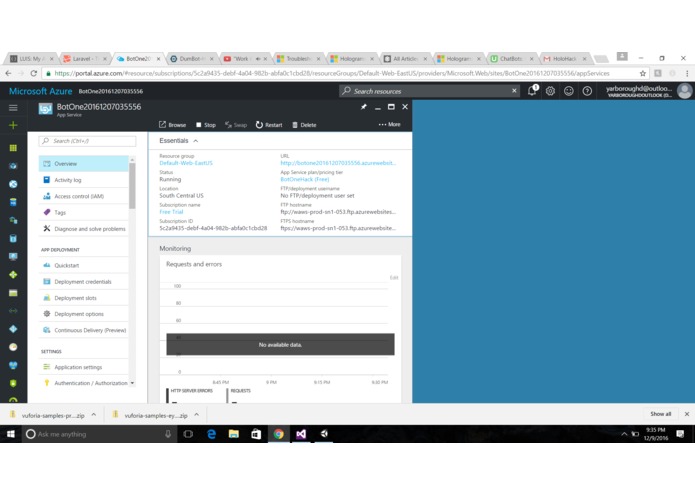
Task: Open the botone azurewebsites URL link
Action: click(x=338, y=163)
